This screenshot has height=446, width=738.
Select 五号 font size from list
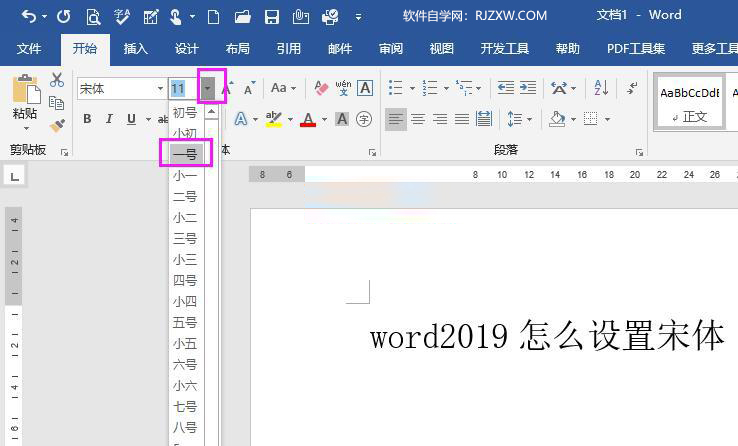186,322
